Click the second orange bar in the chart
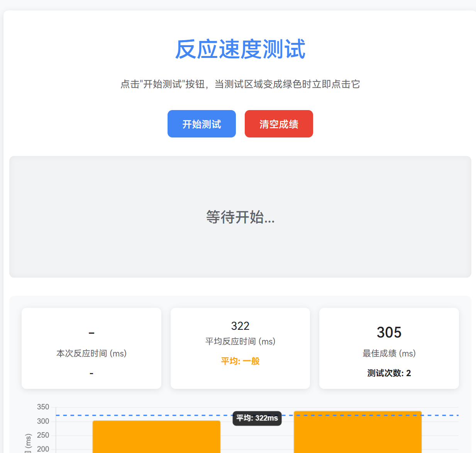This screenshot has height=453, width=476. (x=357, y=433)
